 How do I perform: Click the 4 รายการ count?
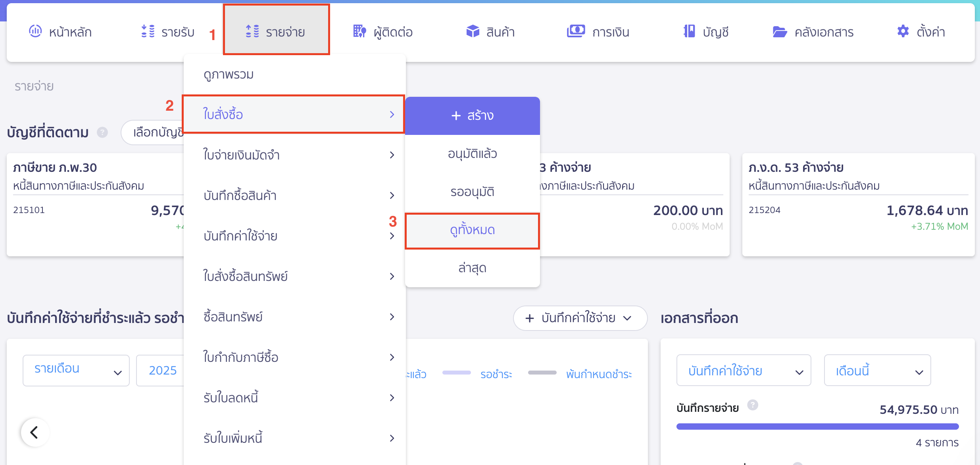point(937,442)
